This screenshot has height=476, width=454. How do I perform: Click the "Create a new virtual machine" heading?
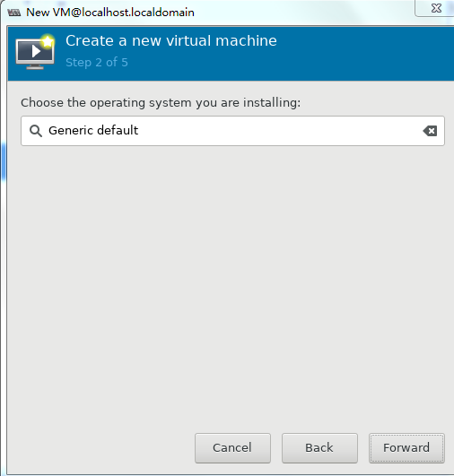(171, 40)
